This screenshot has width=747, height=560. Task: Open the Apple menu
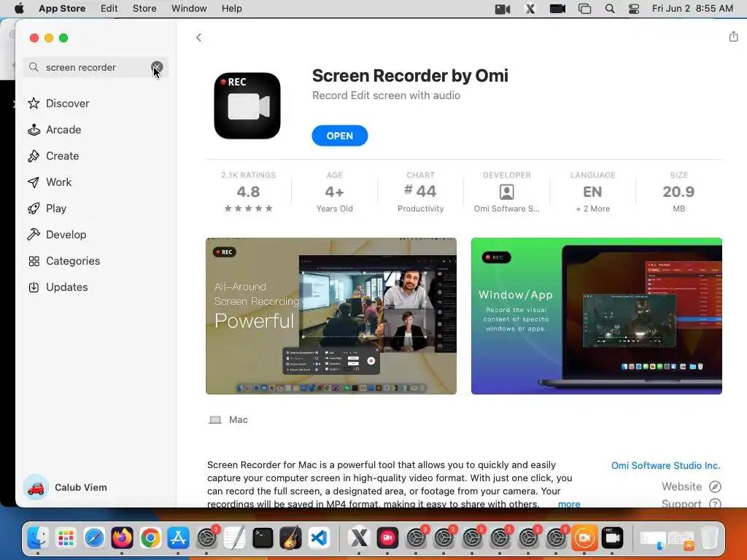19,8
